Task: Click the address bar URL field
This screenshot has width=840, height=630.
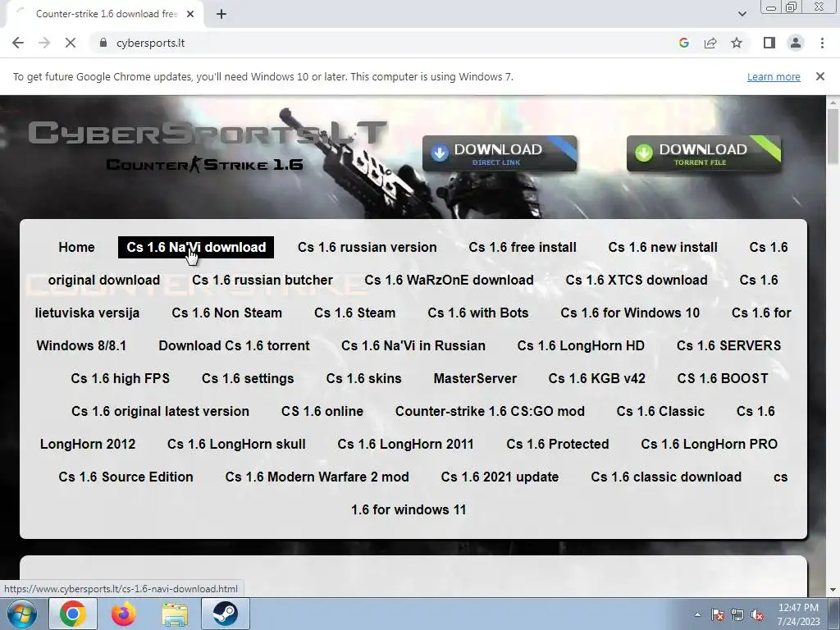Action: [x=375, y=43]
